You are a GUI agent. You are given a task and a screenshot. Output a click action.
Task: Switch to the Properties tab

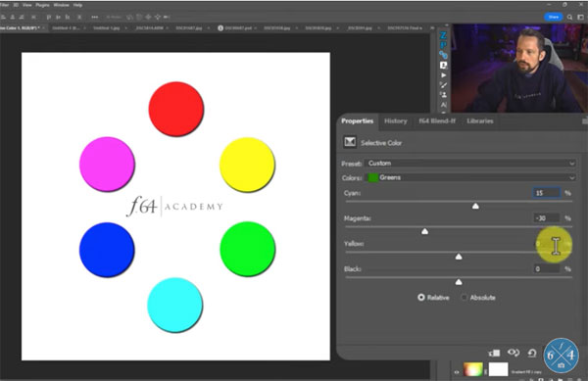(x=357, y=121)
